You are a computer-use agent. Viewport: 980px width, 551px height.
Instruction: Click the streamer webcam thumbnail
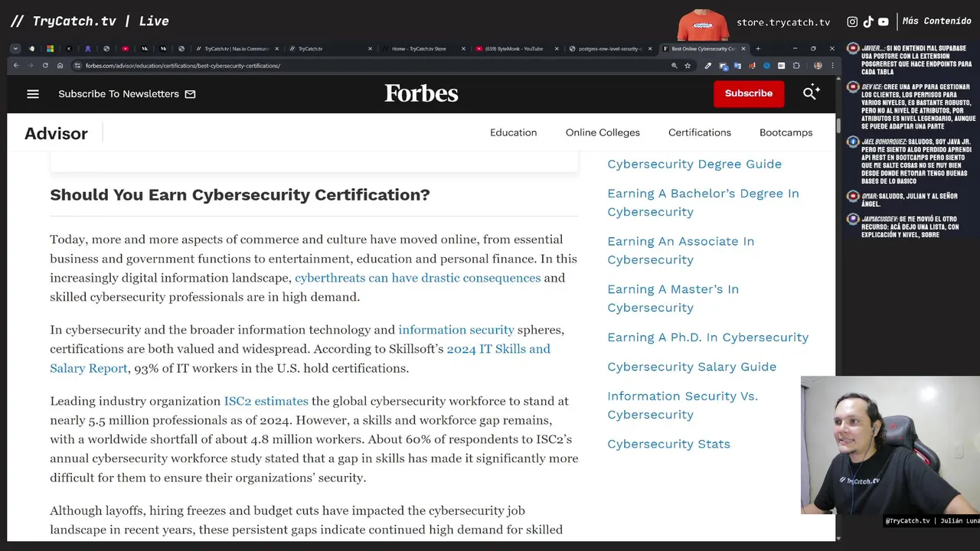(x=890, y=445)
